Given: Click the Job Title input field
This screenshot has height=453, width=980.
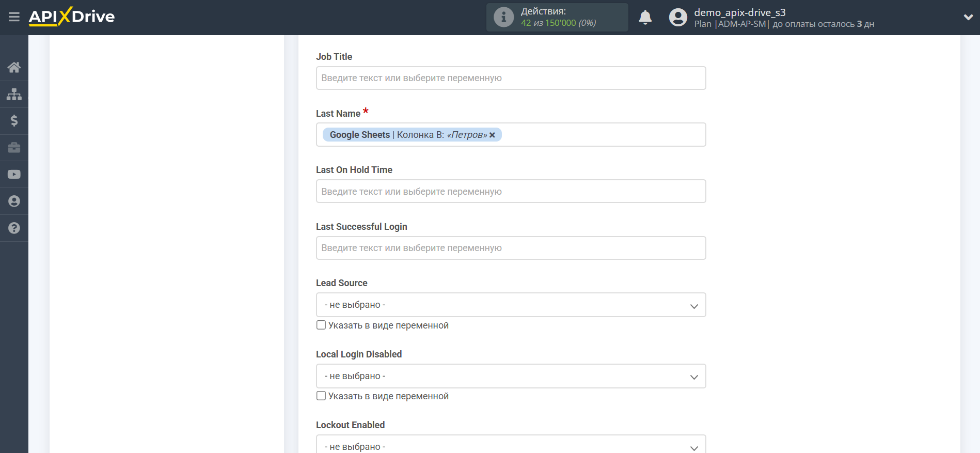Looking at the screenshot, I should pyautogui.click(x=511, y=78).
